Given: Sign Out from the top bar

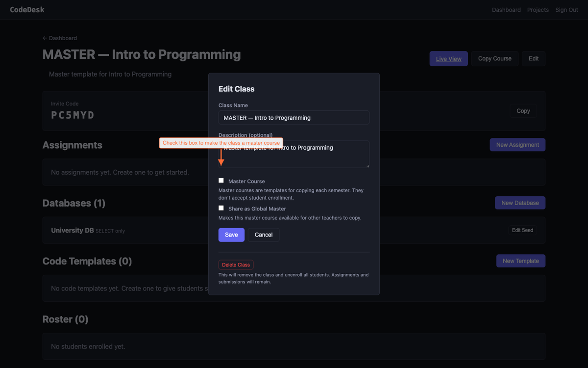Looking at the screenshot, I should click(566, 10).
